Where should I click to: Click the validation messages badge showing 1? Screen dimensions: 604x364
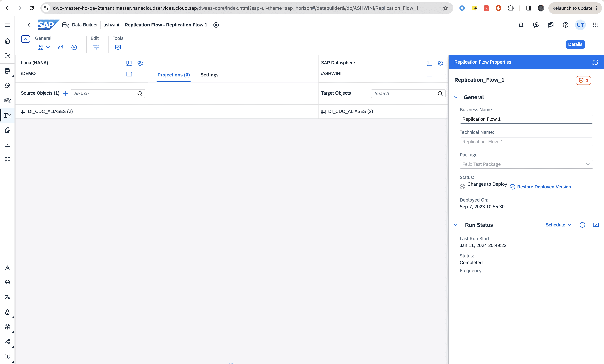583,80
